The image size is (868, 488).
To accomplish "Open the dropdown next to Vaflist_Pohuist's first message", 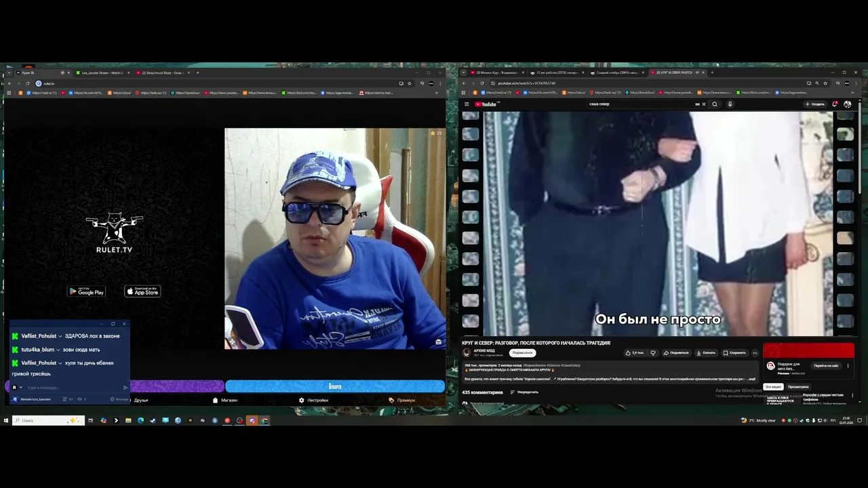I will point(60,336).
